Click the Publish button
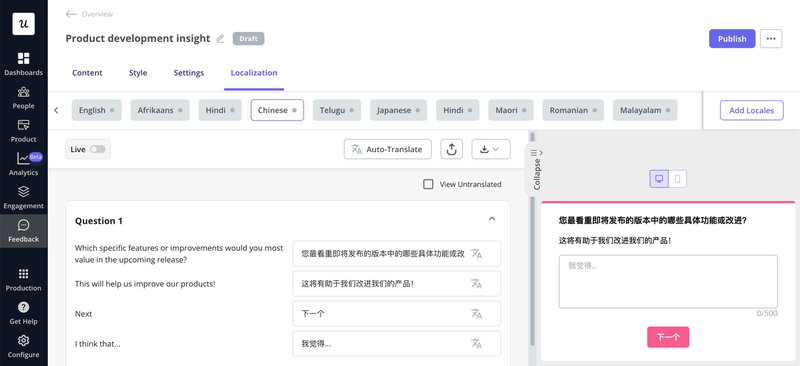800x366 pixels. point(732,39)
